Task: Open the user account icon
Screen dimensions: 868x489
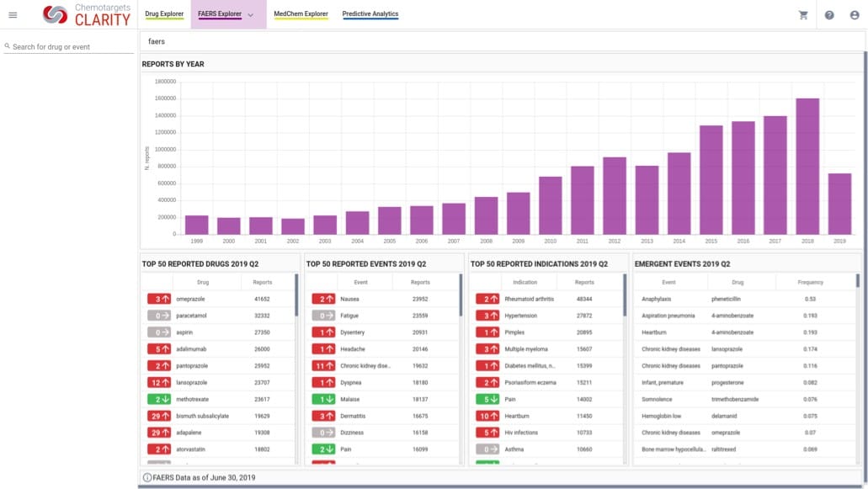Action: (x=855, y=15)
